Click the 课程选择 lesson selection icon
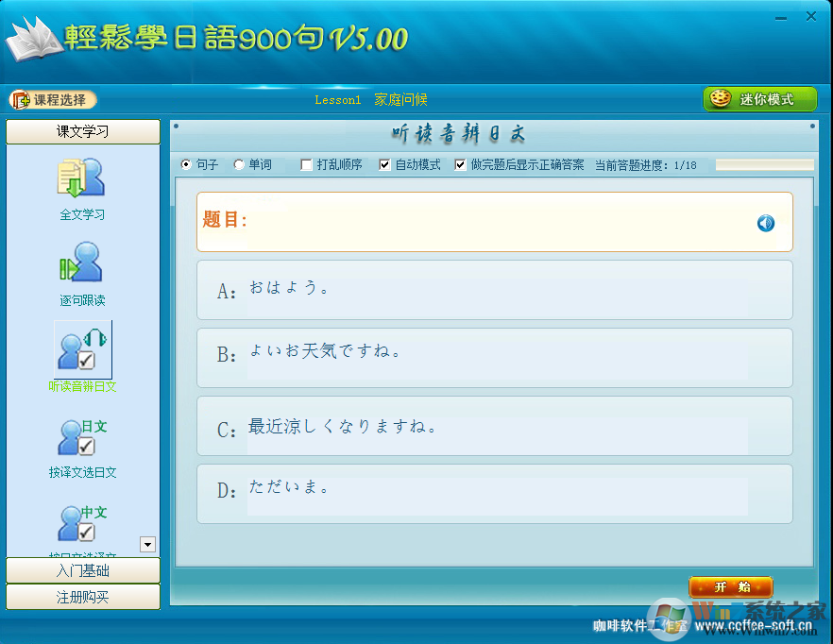833x644 pixels. point(18,99)
